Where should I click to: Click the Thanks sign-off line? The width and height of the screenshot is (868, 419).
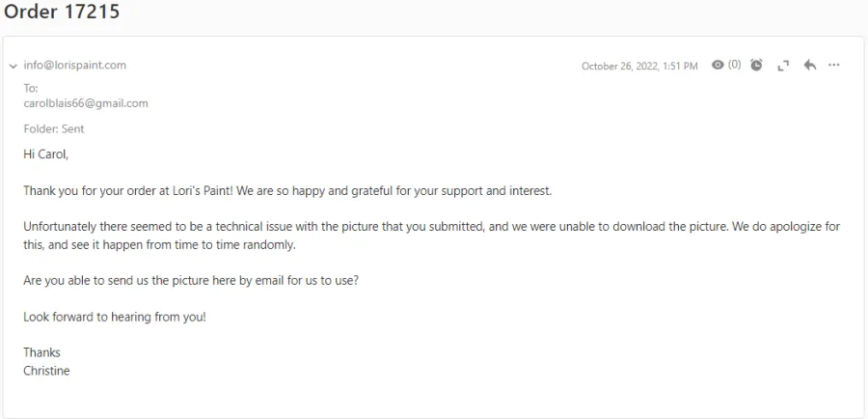[41, 352]
